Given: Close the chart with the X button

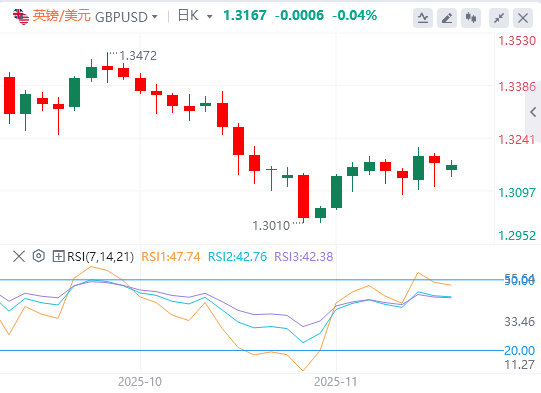Looking at the screenshot, I should tap(523, 18).
